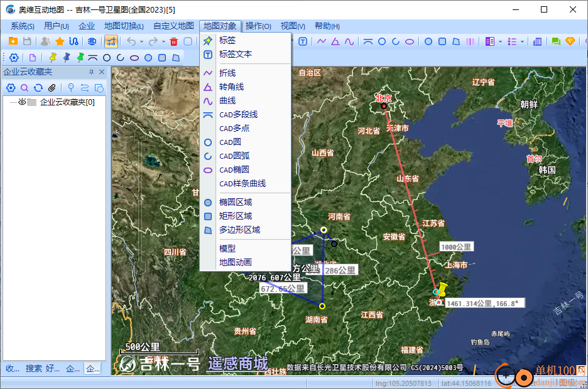Screen dimensions: 588x389
Task: Select ellipse region tool in top toolbar
Action: (428, 41)
